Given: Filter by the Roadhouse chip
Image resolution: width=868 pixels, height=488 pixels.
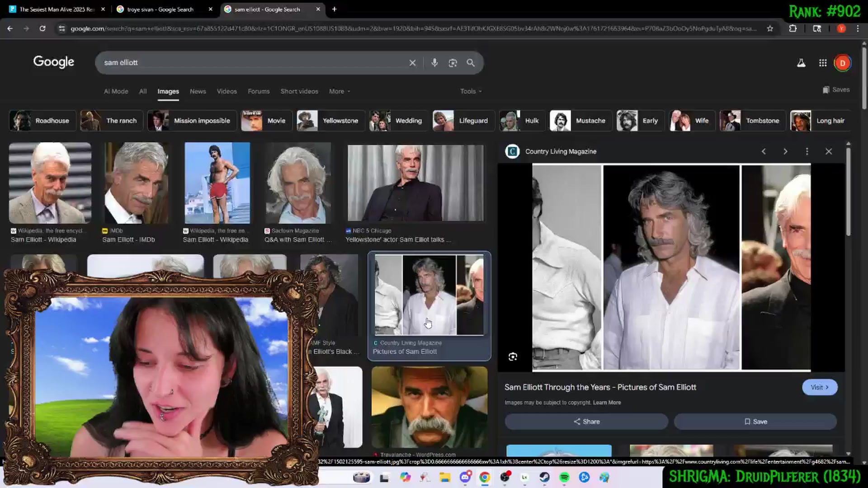Looking at the screenshot, I should (42, 121).
